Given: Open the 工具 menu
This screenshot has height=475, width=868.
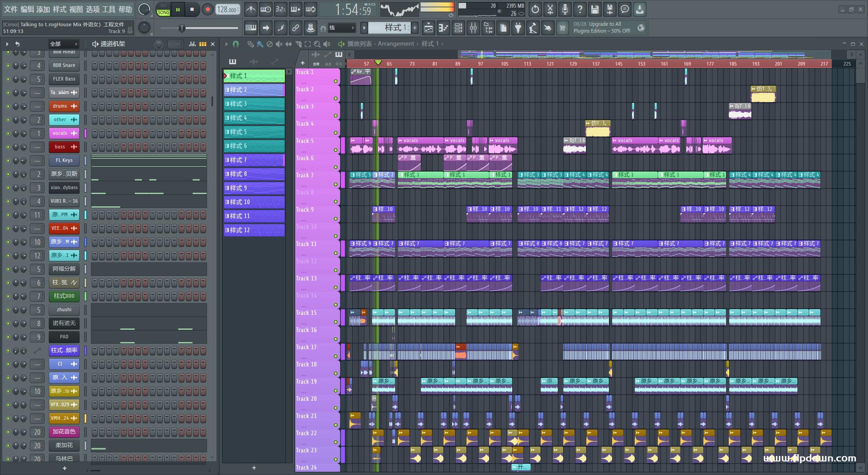Looking at the screenshot, I should (108, 9).
